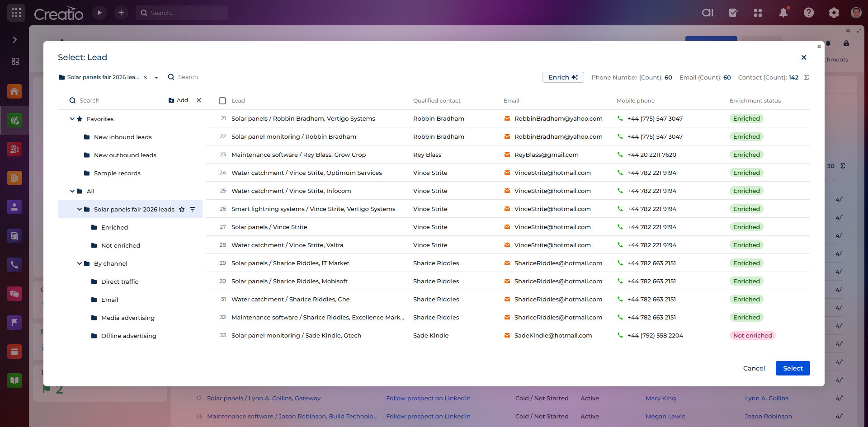Click the email icon for Rey Blass
This screenshot has width=868, height=427.
pos(507,155)
